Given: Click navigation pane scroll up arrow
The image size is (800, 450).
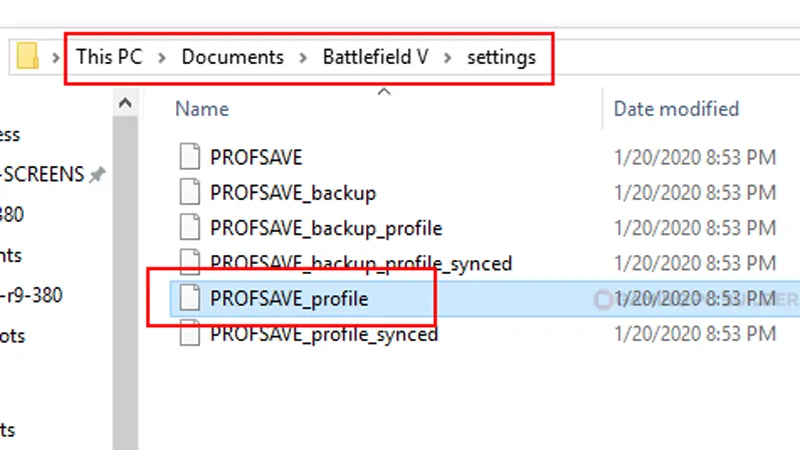Looking at the screenshot, I should [x=125, y=103].
